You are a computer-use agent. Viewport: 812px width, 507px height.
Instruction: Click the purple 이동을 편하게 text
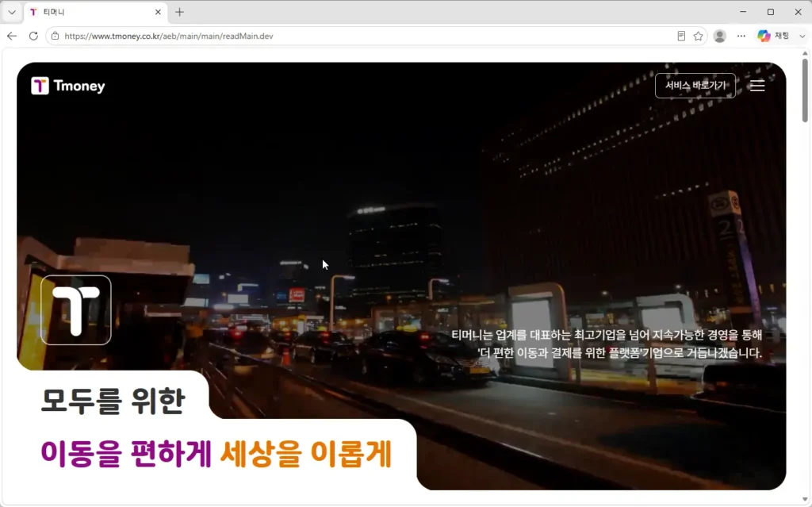click(126, 453)
